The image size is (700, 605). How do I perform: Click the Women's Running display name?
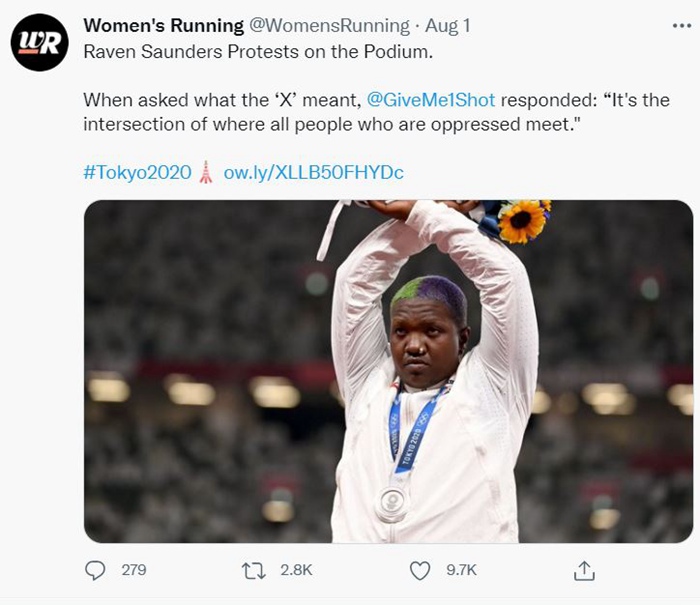pyautogui.click(x=164, y=25)
